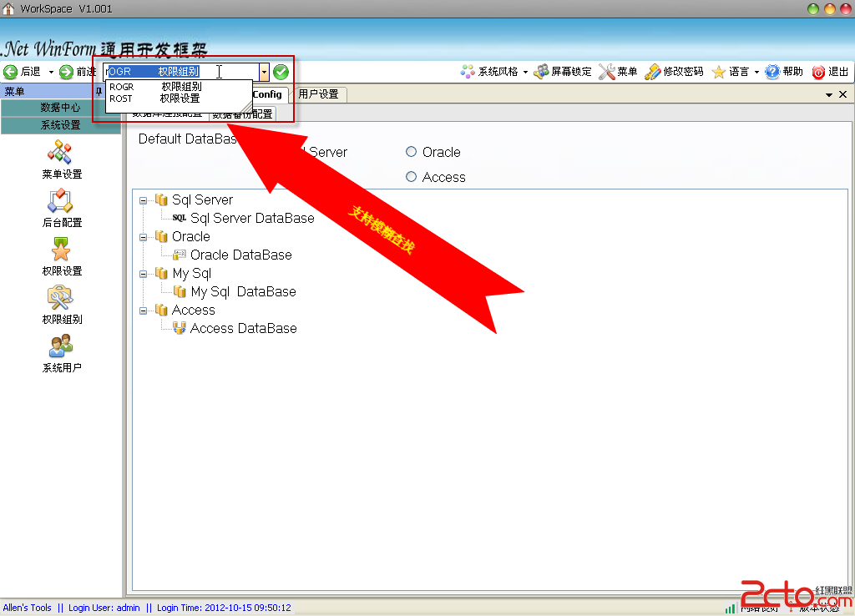
Task: Open 系统用户 users icon
Action: pyautogui.click(x=60, y=346)
